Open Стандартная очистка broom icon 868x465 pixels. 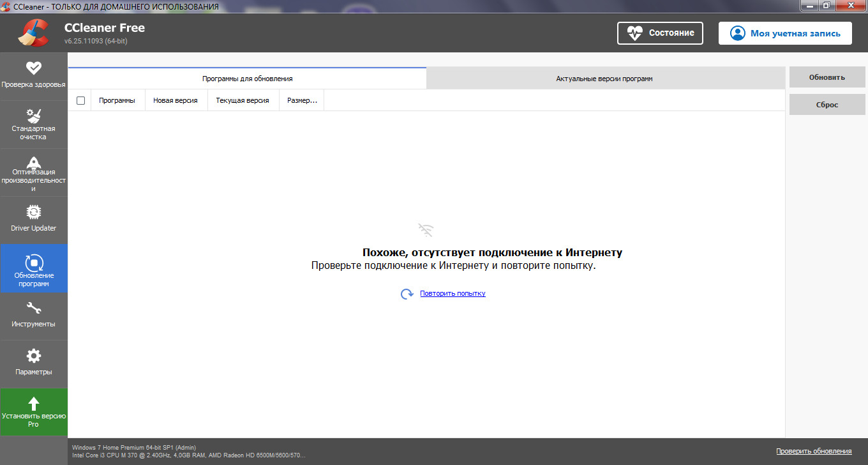coord(34,116)
